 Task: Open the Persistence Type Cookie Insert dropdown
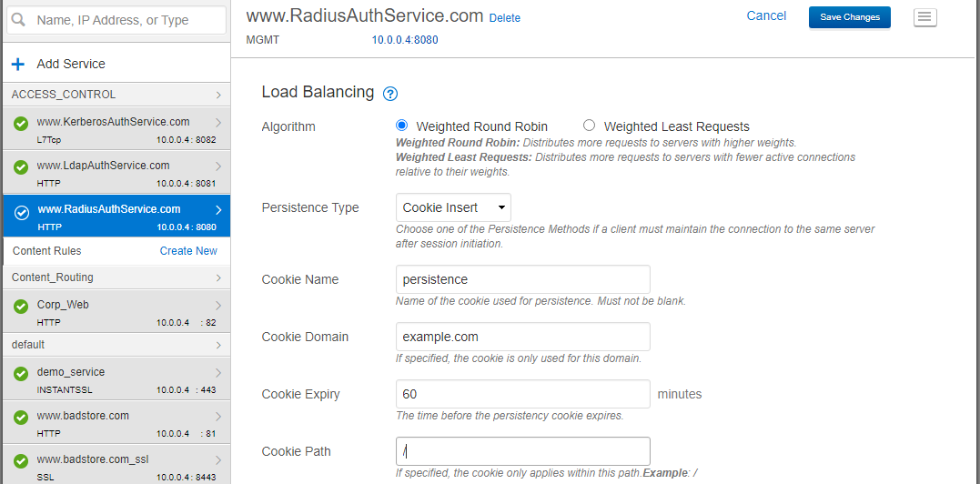tap(454, 207)
